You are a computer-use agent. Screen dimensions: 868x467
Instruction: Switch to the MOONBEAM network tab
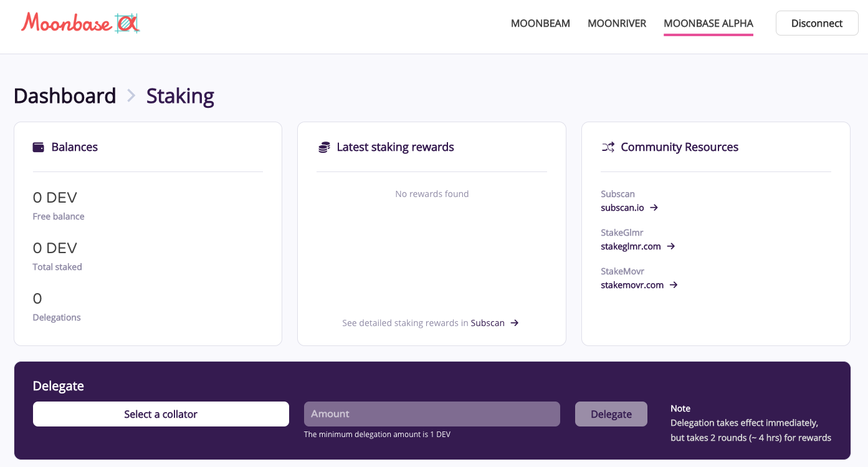[540, 23]
